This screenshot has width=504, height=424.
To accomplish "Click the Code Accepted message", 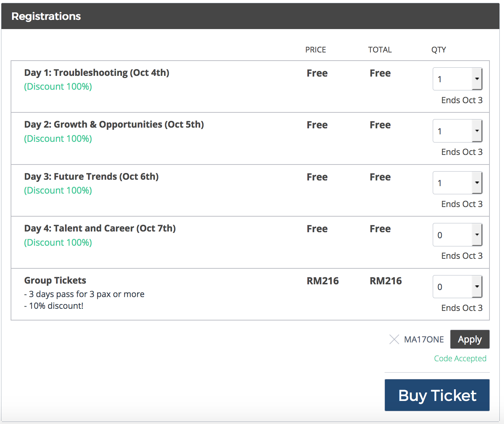I will tap(460, 358).
